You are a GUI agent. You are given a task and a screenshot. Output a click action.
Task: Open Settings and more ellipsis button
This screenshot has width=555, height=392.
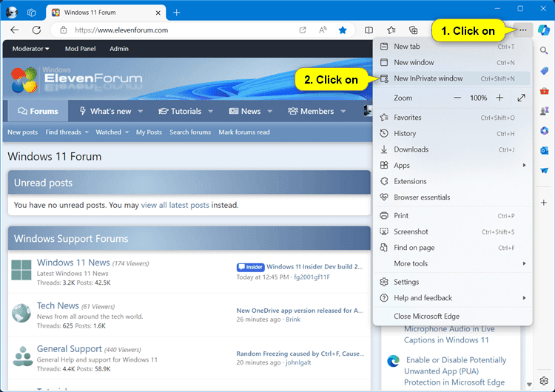coord(522,30)
